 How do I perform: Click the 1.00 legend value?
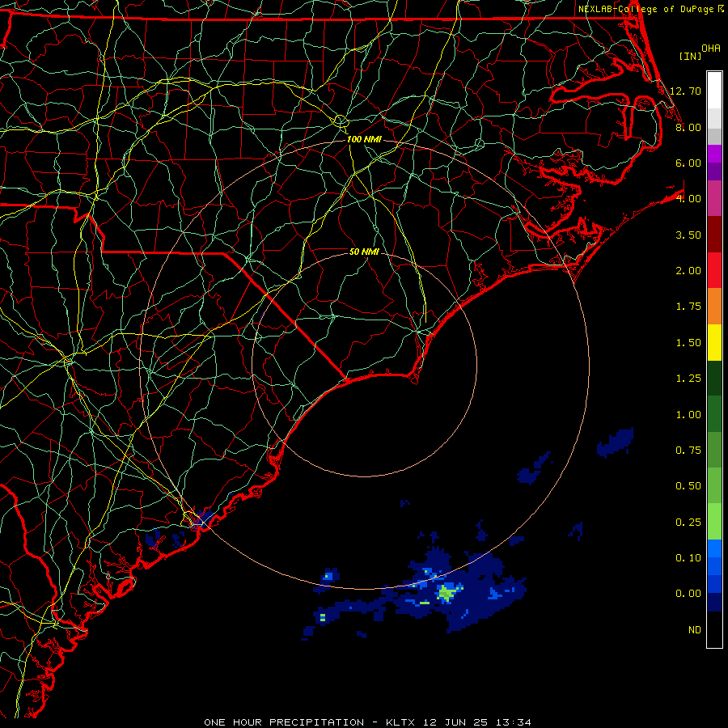pos(688,415)
